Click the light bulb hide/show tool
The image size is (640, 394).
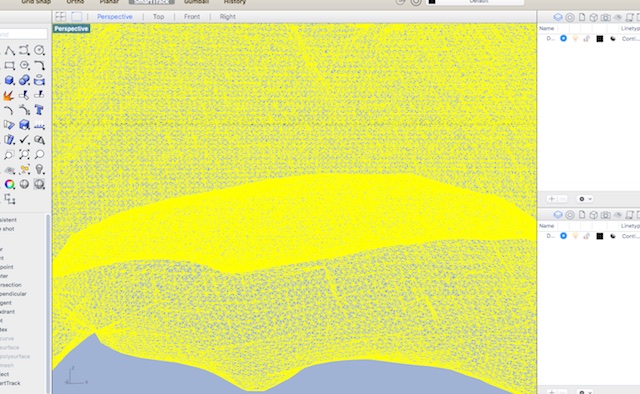39,169
